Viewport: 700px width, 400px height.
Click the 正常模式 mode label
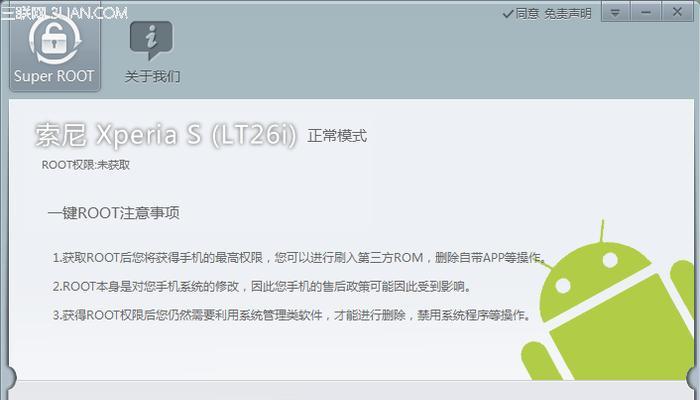(x=337, y=136)
